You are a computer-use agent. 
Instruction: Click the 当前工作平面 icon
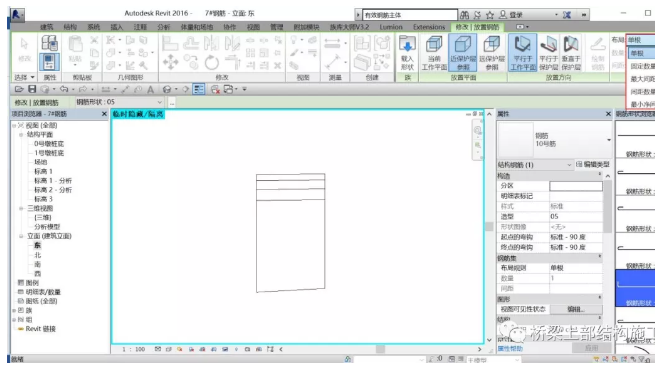click(434, 53)
